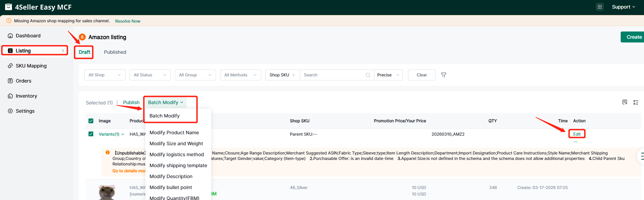Expand the All Status dropdown

pos(150,75)
